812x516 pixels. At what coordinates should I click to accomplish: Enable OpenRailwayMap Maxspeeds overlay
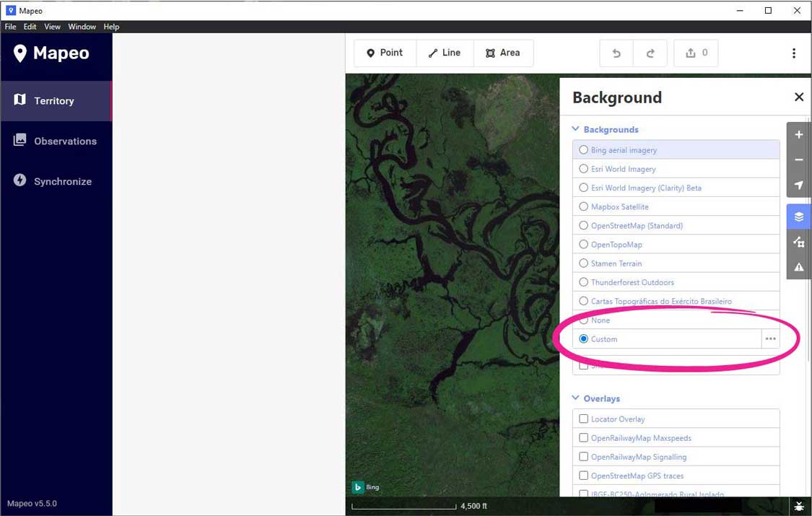pyautogui.click(x=584, y=438)
